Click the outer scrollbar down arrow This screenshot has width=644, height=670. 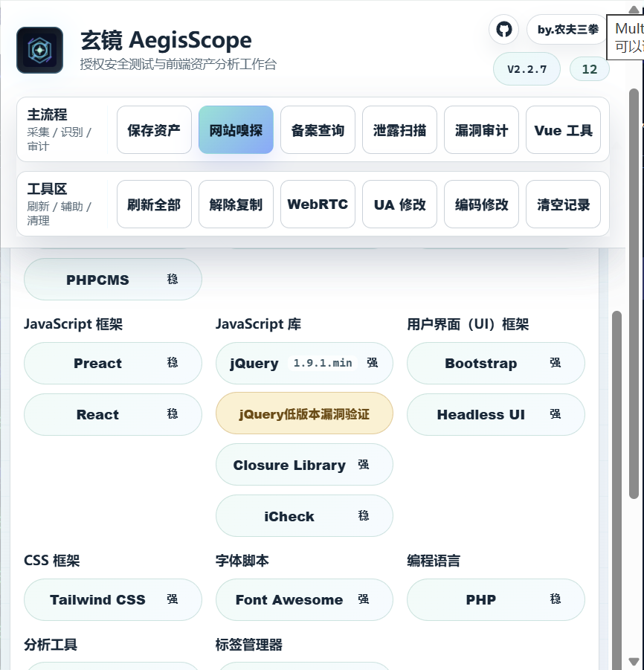634,660
